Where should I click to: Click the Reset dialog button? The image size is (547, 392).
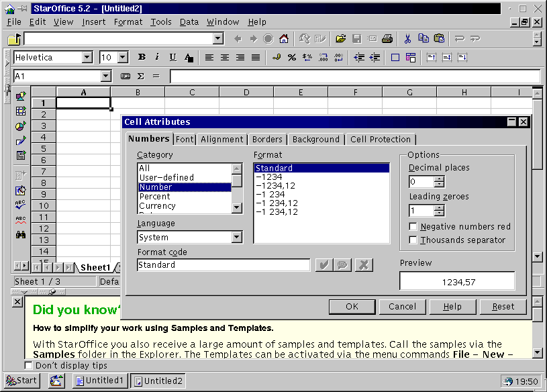[503, 307]
